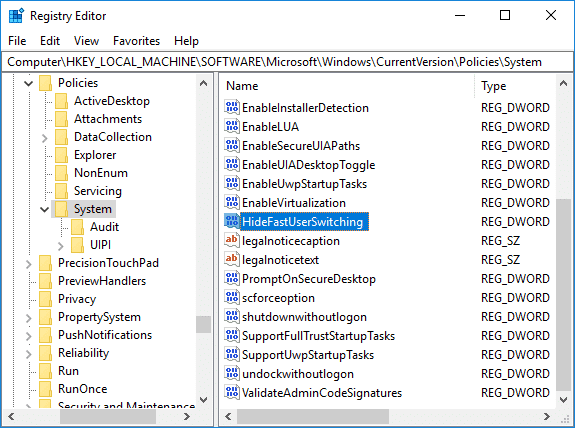Screen dimensions: 575x428
Task: Click tree pane vertical scrollbar up arrow
Action: pyautogui.click(x=204, y=83)
